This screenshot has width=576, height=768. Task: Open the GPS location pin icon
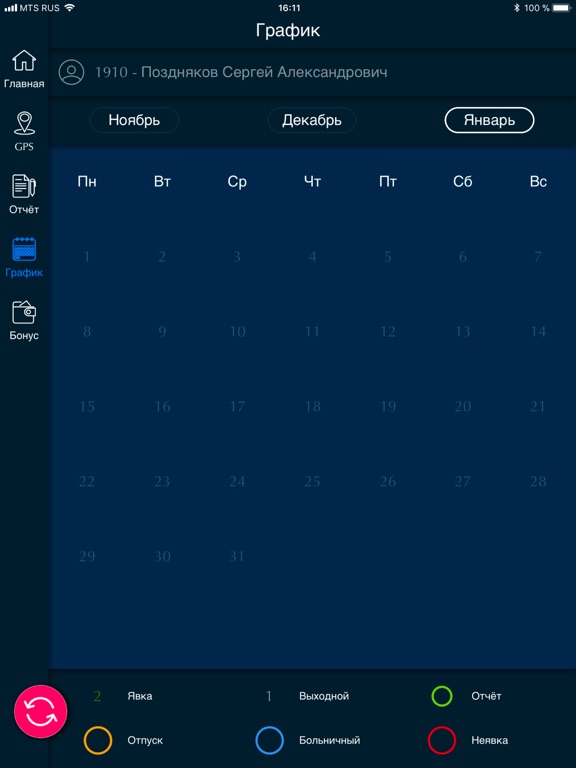point(24,123)
